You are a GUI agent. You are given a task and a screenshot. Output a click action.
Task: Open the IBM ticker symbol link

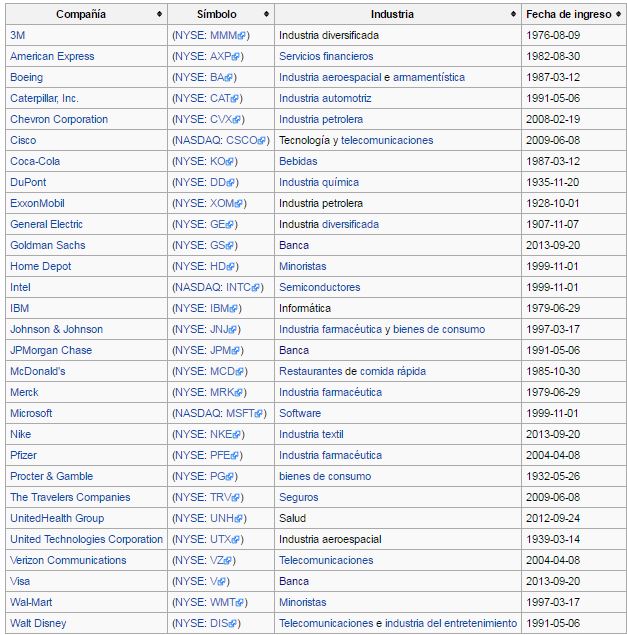coord(220,308)
